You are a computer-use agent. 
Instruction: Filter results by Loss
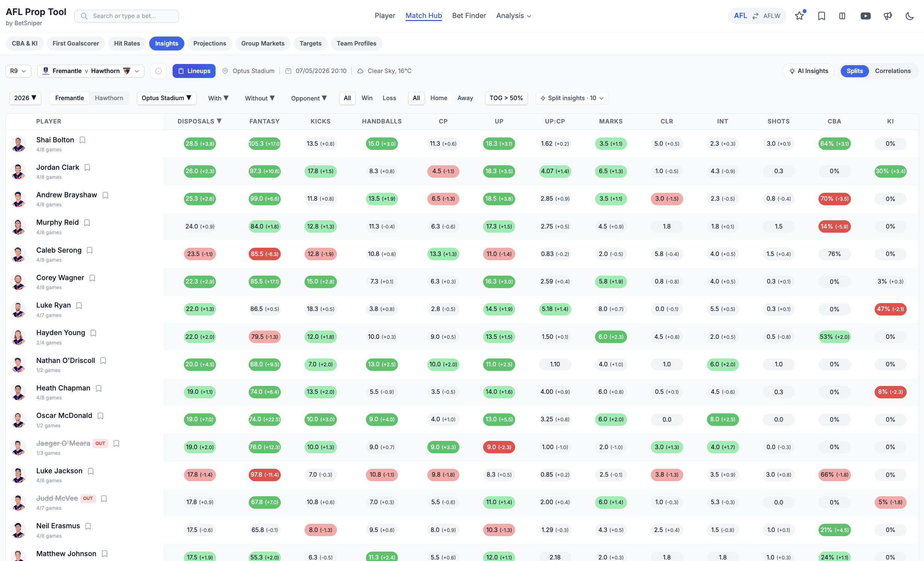click(389, 98)
